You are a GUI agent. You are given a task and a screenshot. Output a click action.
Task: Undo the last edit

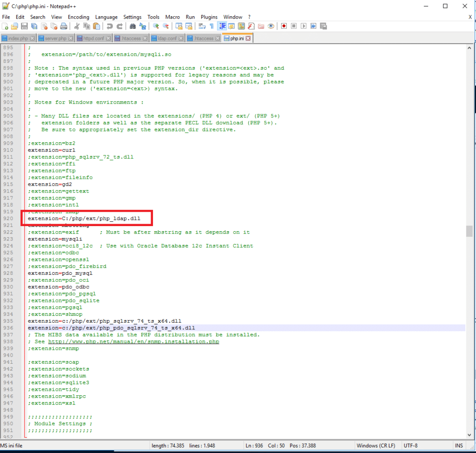(110, 26)
